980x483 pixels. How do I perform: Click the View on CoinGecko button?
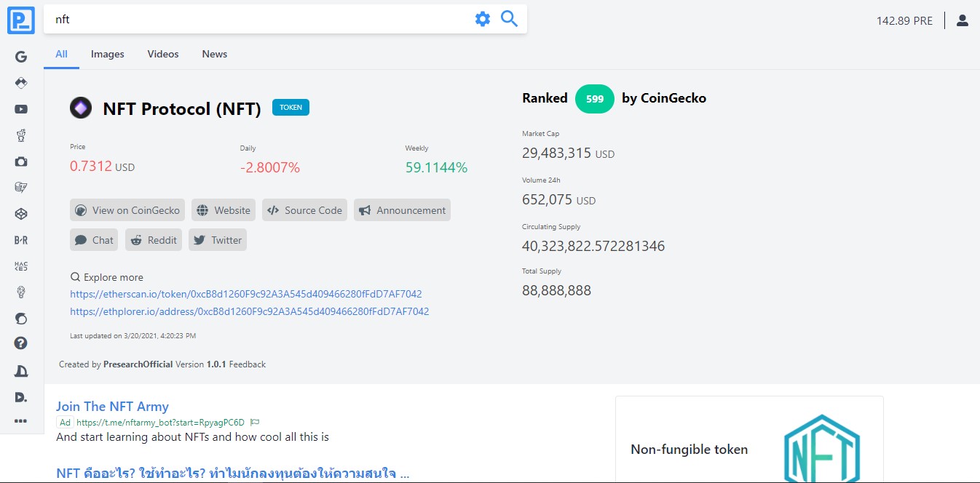click(x=127, y=210)
